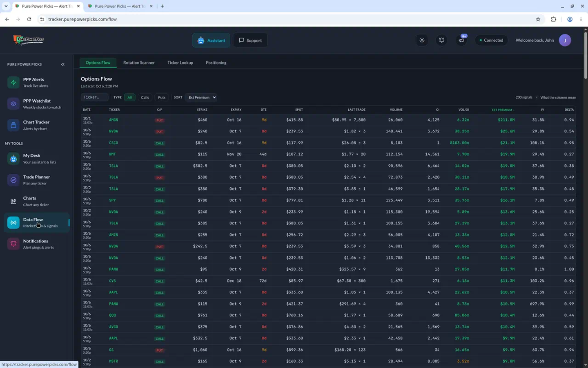This screenshot has height=368, width=588.
Task: Click the Welcome back, John text
Action: pos(535,40)
